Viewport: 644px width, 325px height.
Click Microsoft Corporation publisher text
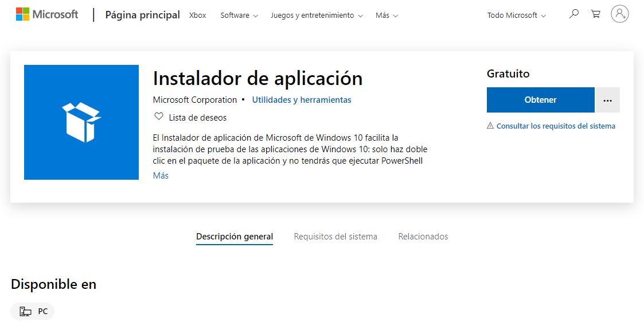tap(194, 100)
